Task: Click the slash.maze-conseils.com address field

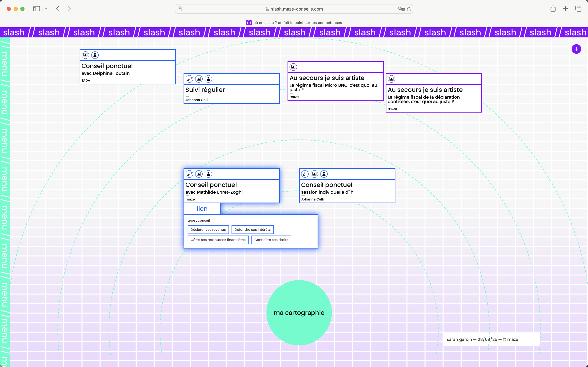Action: (x=294, y=9)
